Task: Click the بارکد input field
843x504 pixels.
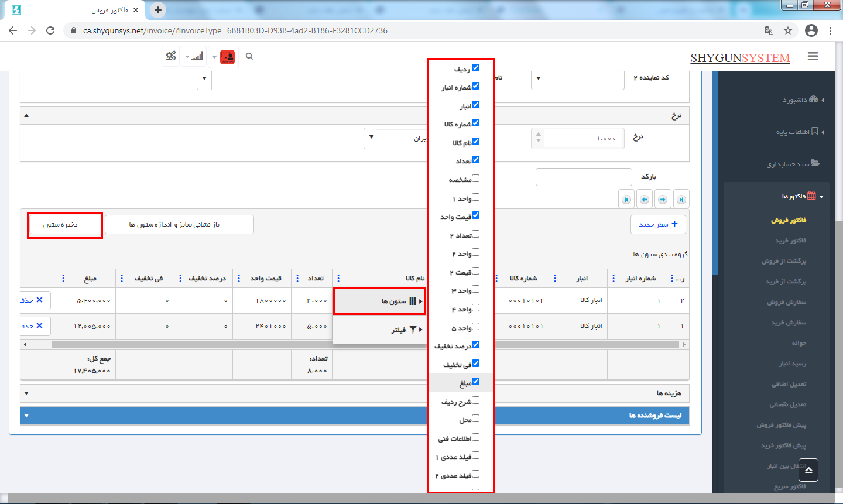Action: 584,177
